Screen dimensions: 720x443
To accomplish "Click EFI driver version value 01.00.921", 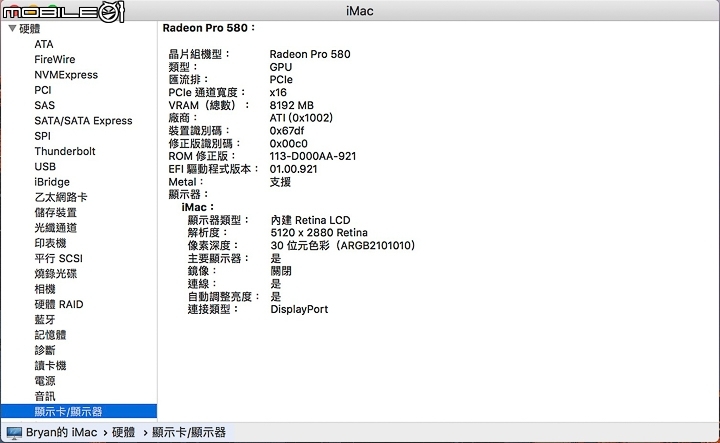I will (x=293, y=169).
